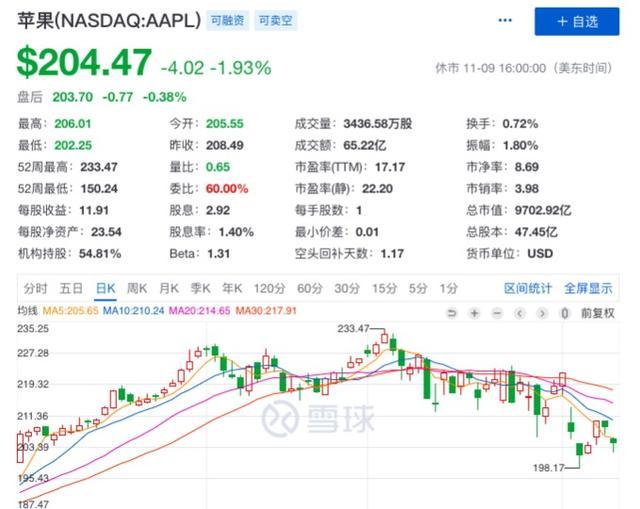Viewport: 640px width, 509px height.
Task: Zoom out the K-line chart with minus icon
Action: (x=497, y=313)
